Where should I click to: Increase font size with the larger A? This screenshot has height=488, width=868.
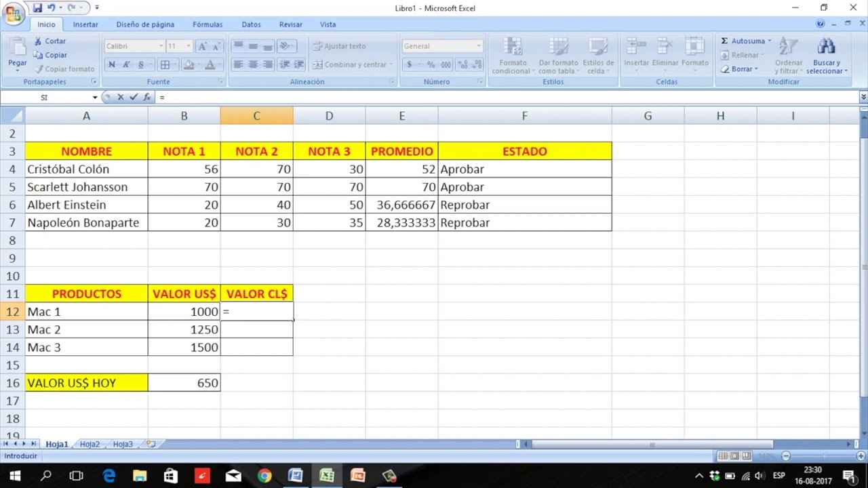click(x=202, y=46)
